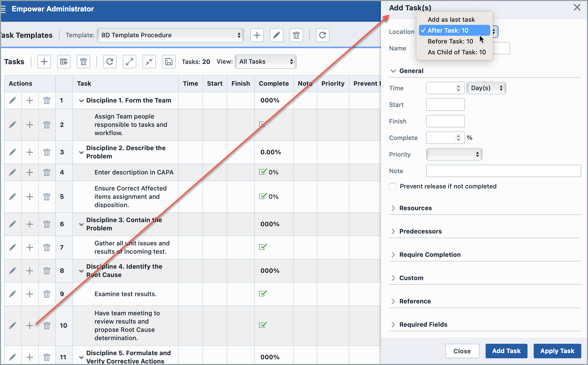Click the Add Task button
The image size is (588, 365).
(x=506, y=351)
